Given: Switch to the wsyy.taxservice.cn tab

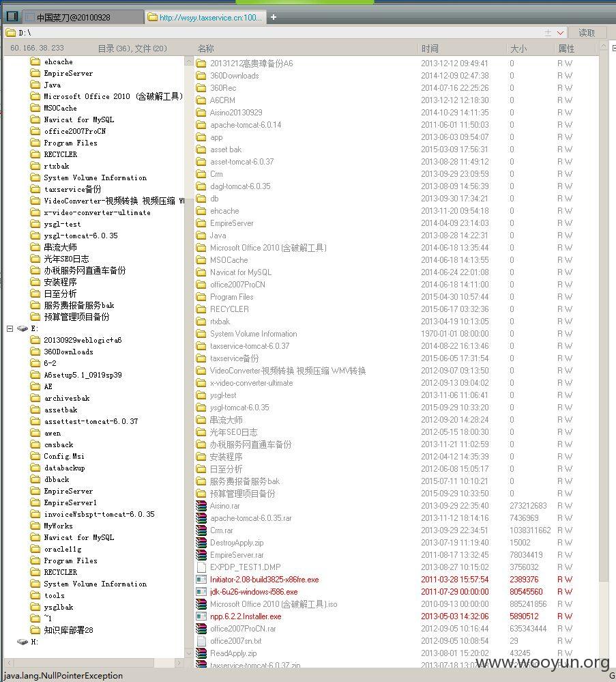Looking at the screenshot, I should pos(205,17).
